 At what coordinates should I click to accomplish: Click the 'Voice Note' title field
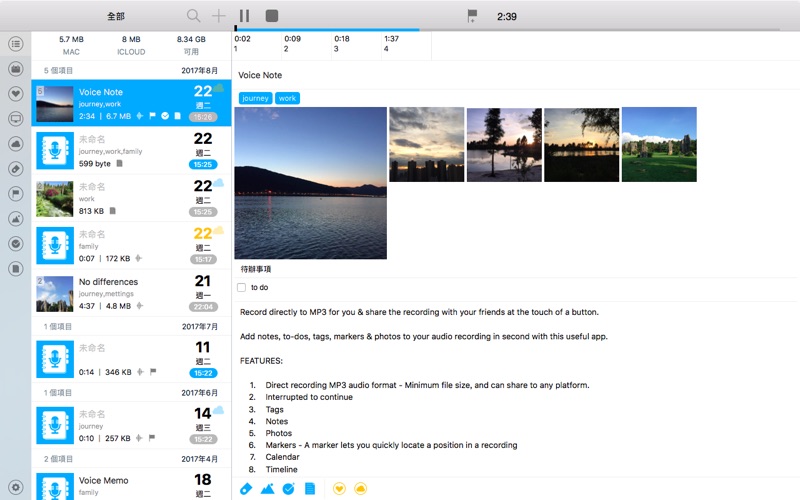coord(515,75)
